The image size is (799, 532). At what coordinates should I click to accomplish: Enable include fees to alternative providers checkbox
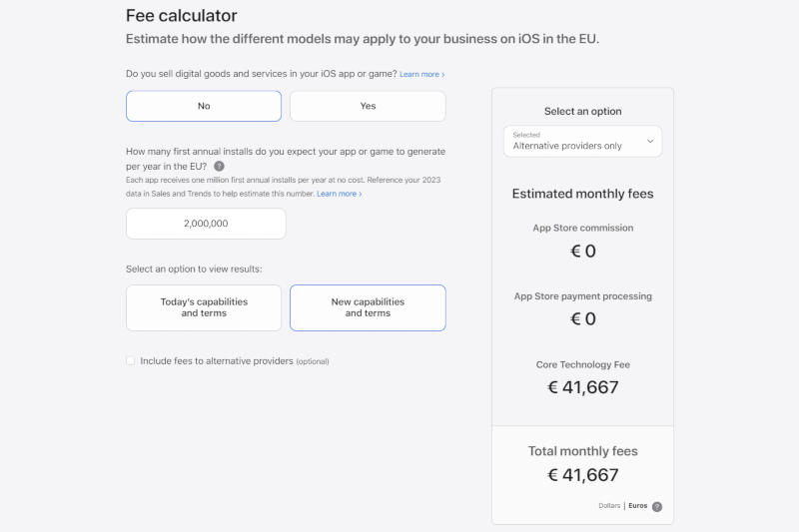click(131, 361)
